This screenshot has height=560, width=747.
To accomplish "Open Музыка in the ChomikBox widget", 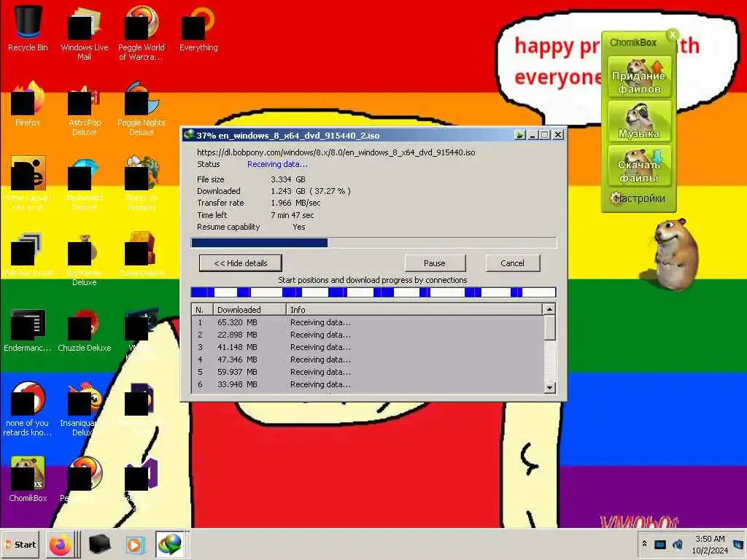I will [638, 121].
